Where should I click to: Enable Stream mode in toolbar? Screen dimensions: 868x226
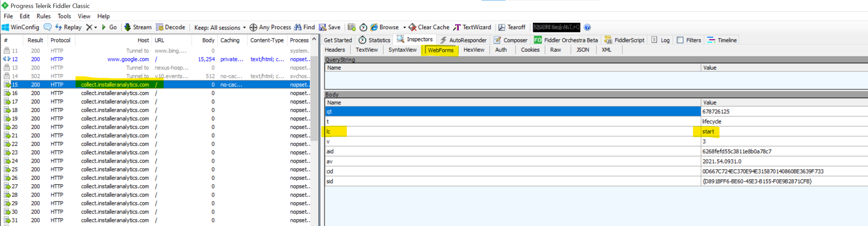click(x=138, y=27)
